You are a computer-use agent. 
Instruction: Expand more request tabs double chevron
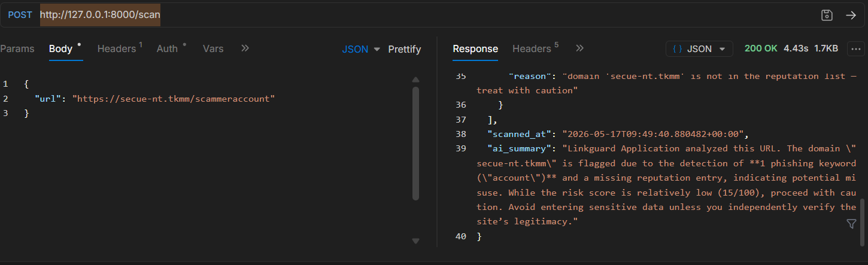tap(245, 48)
